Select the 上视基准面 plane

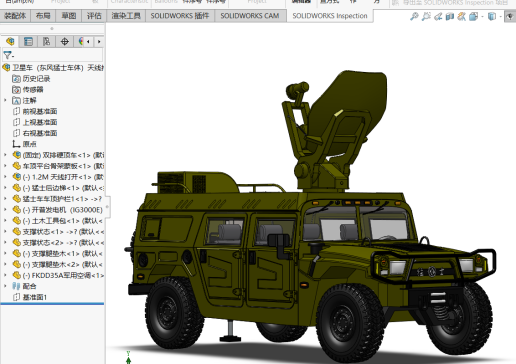(35, 122)
